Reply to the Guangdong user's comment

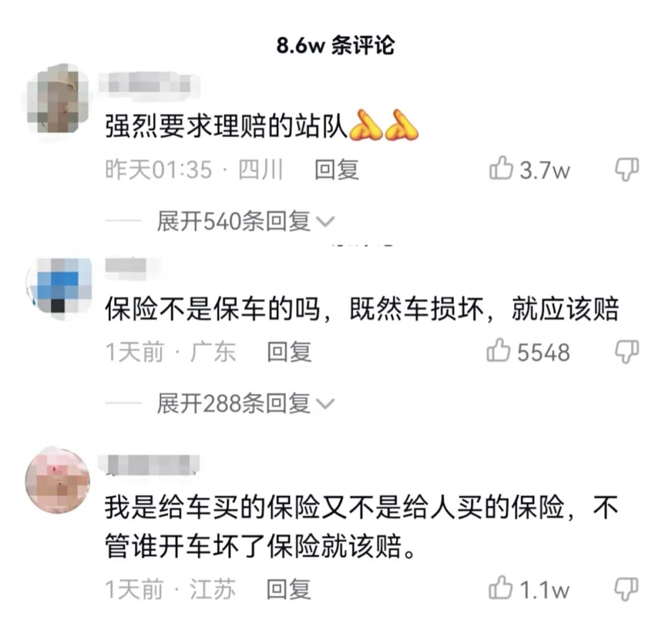pyautogui.click(x=289, y=352)
